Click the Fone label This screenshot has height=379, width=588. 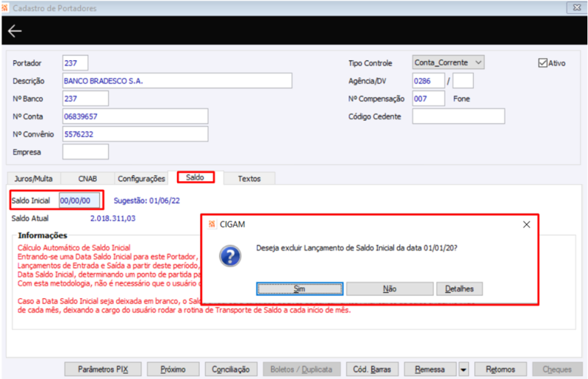(462, 99)
